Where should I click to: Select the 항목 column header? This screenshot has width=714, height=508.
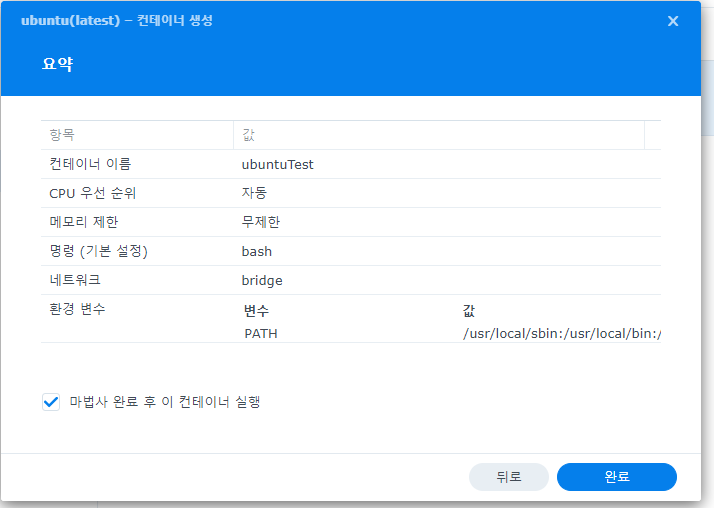click(137, 135)
